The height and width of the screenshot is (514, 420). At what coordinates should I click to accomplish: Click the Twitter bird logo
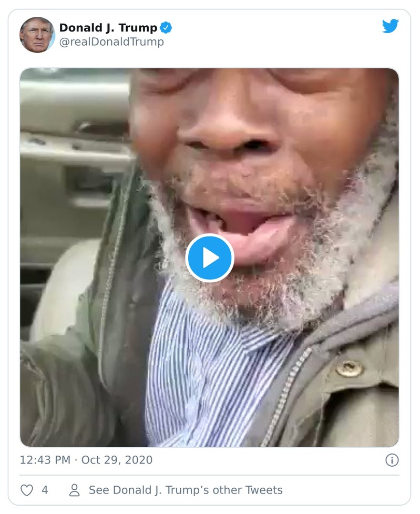(x=390, y=26)
